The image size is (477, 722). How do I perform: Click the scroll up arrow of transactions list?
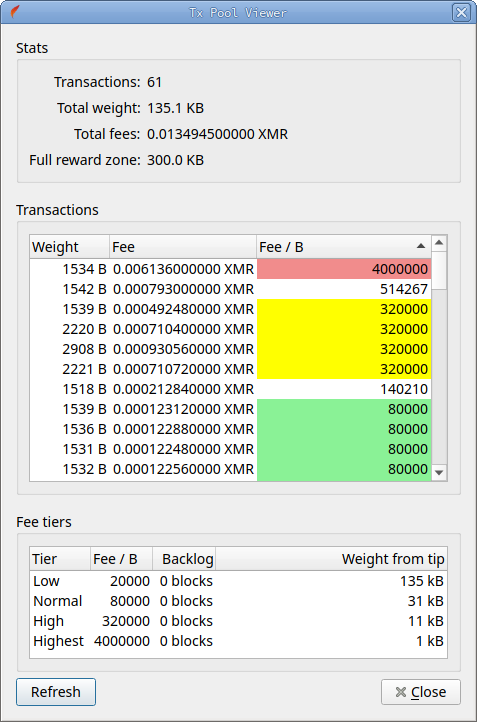pyautogui.click(x=439, y=243)
